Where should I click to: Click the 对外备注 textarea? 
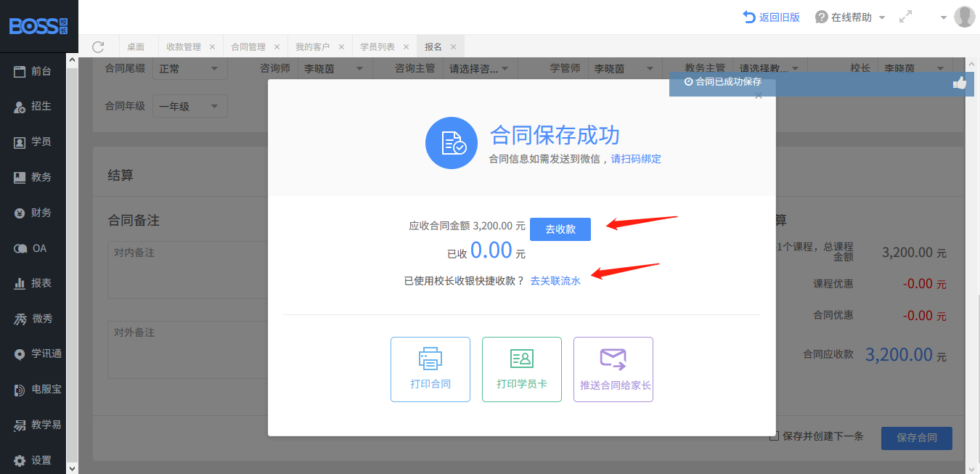(188, 350)
